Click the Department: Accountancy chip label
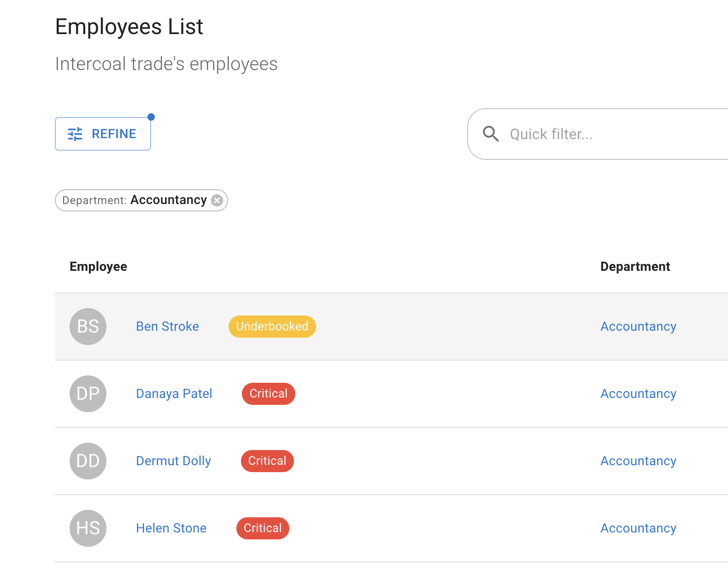Viewport: 728px width, 573px height. click(135, 200)
